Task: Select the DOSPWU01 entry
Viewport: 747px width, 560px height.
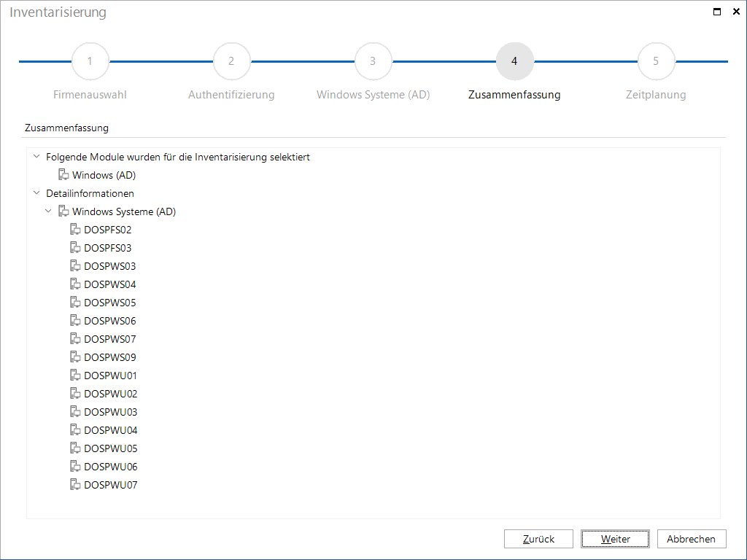Action: click(x=111, y=376)
